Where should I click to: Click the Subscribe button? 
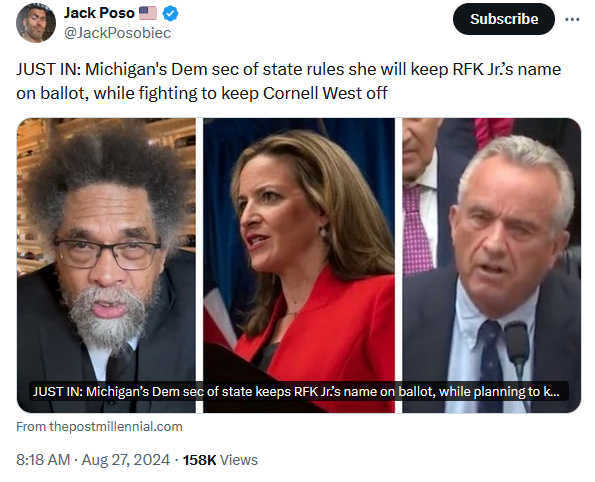pos(504,19)
